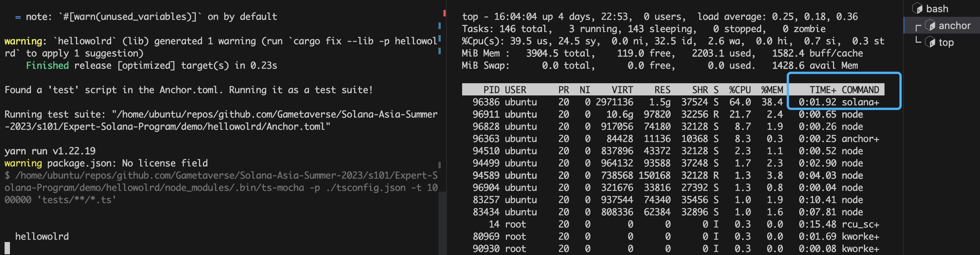Screen dimensions: 980x255
Task: Jump to red marker in scrollbar
Action: click(x=445, y=13)
